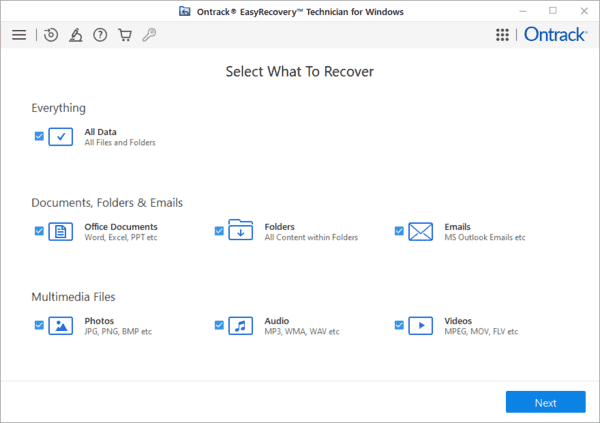
Task: Click the app icon in title bar
Action: point(184,10)
